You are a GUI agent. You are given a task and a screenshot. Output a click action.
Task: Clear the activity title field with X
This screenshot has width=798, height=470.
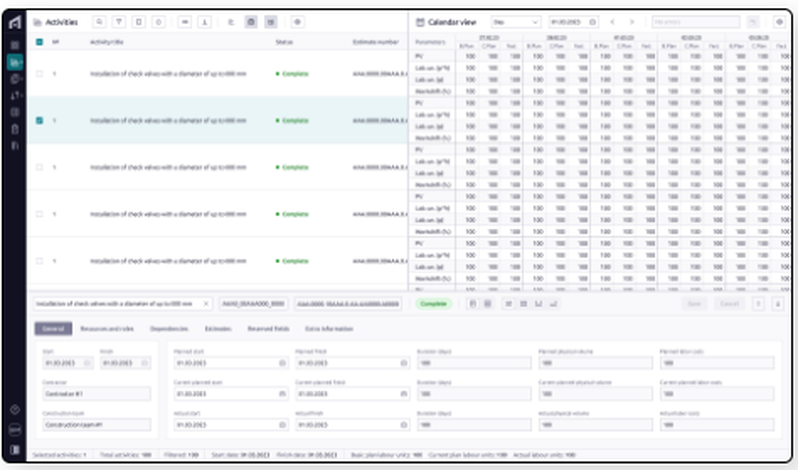(x=207, y=303)
